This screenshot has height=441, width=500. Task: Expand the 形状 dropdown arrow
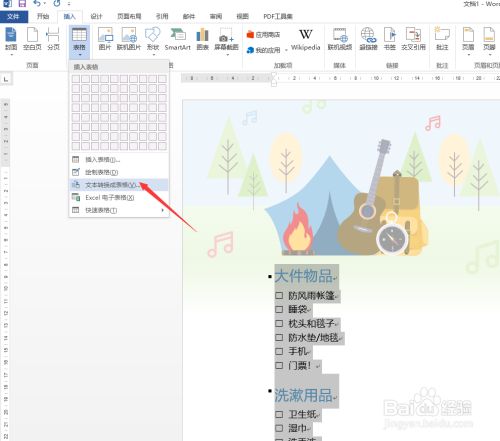[154, 54]
